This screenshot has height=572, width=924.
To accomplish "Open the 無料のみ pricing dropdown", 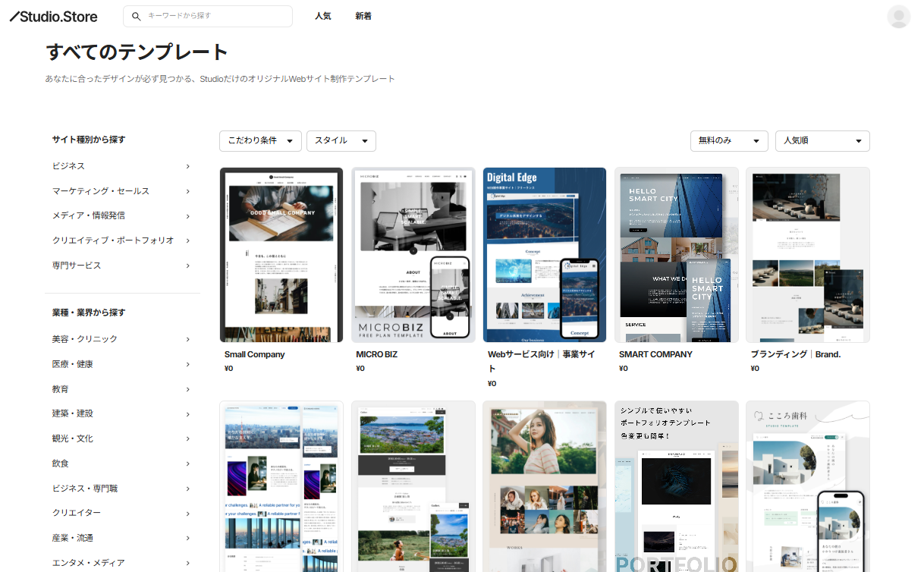I will pos(728,141).
